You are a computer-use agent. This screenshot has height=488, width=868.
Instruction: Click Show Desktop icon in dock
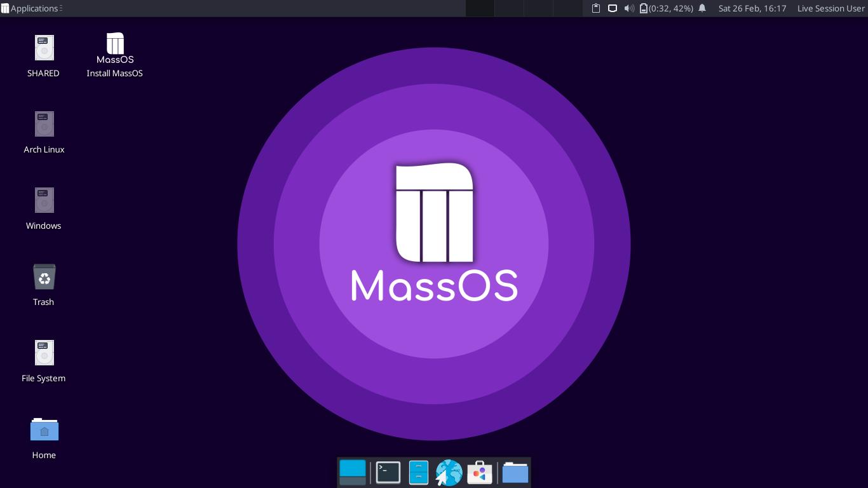[x=353, y=473]
